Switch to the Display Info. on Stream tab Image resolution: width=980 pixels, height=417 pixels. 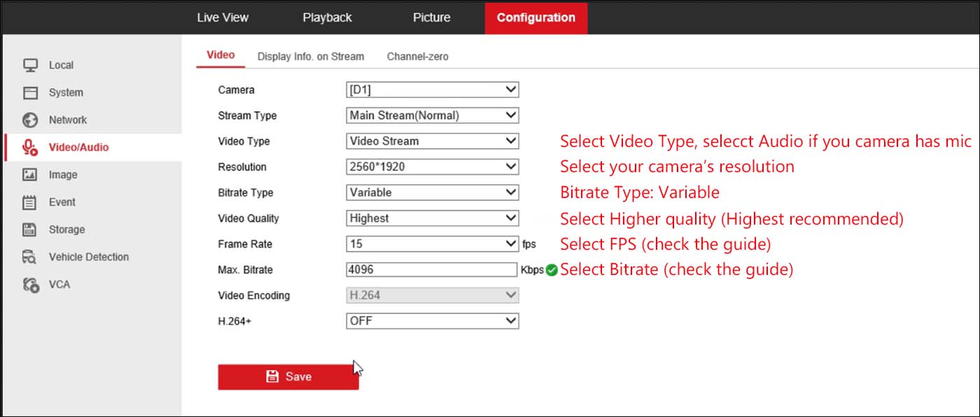tap(311, 56)
